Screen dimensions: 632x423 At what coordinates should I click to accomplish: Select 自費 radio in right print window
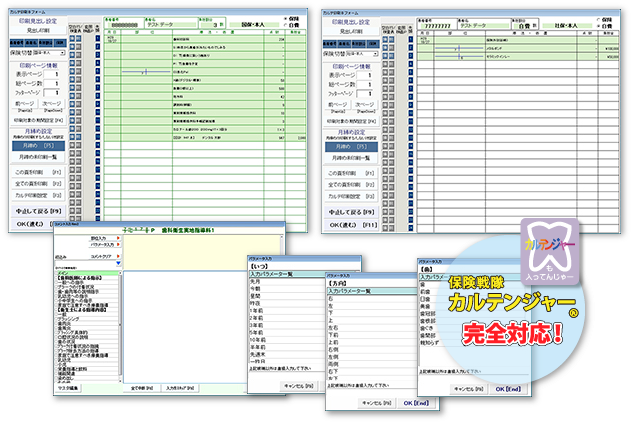[x=599, y=26]
